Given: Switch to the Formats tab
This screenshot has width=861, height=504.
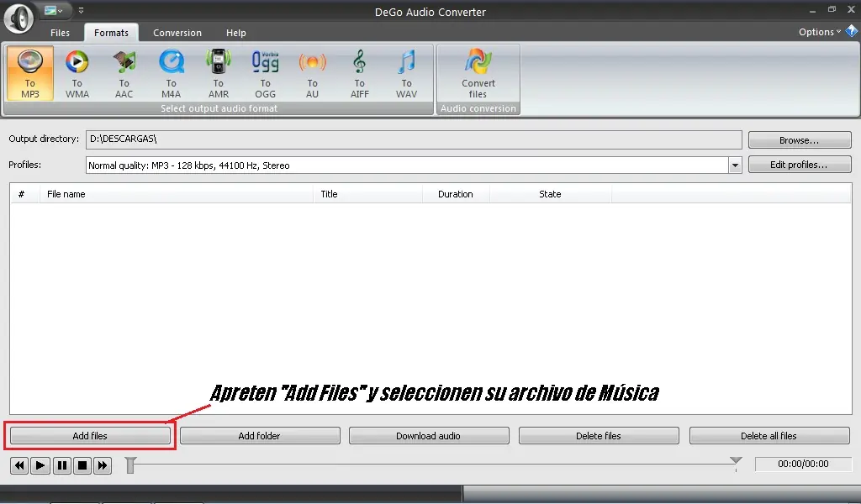Looking at the screenshot, I should click(x=111, y=33).
